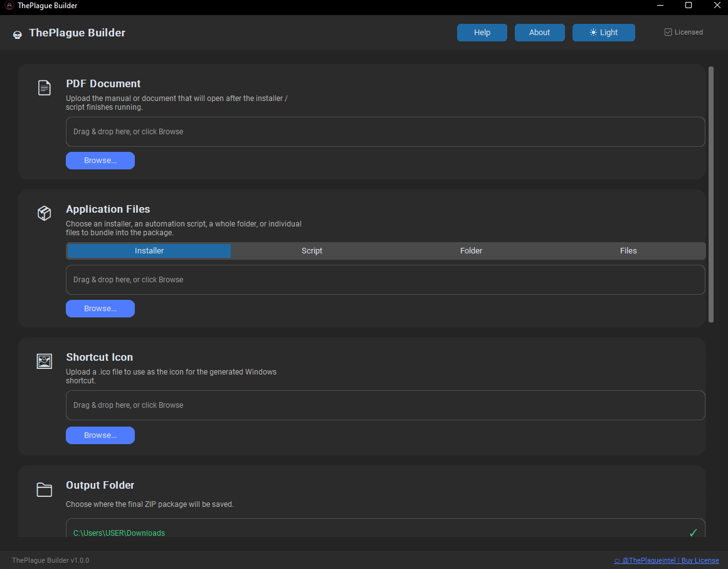The height and width of the screenshot is (569, 728).
Task: Click the app icon in the title bar
Action: (x=9, y=6)
